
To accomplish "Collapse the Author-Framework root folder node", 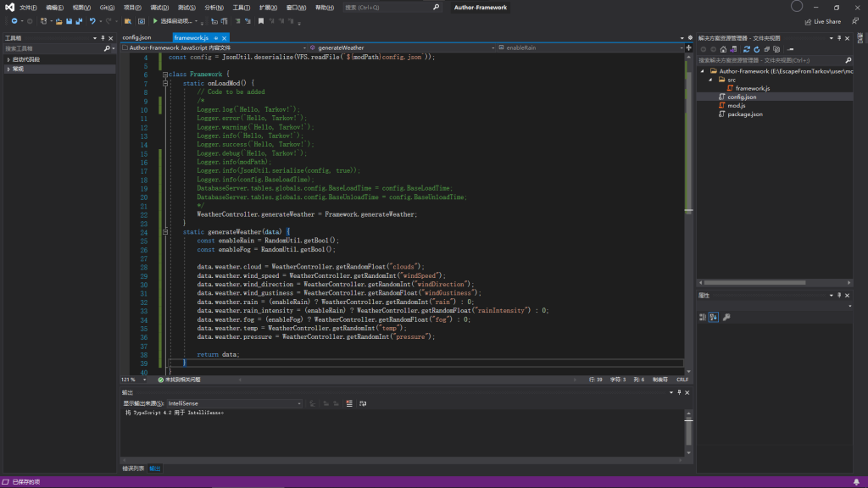I will (x=703, y=71).
